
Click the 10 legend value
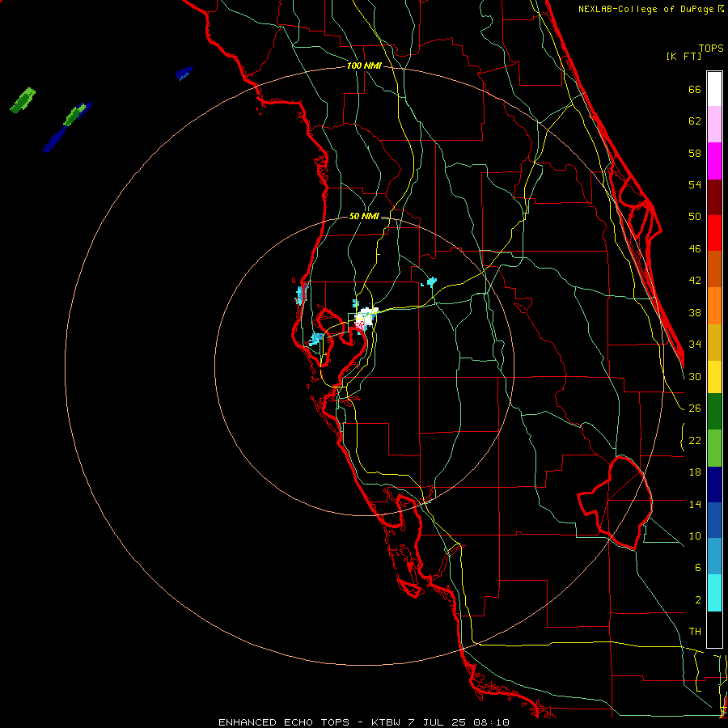[x=695, y=535]
